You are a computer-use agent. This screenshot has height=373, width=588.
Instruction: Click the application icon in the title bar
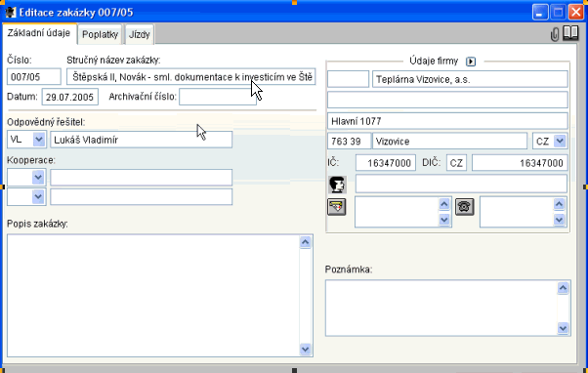(10, 13)
